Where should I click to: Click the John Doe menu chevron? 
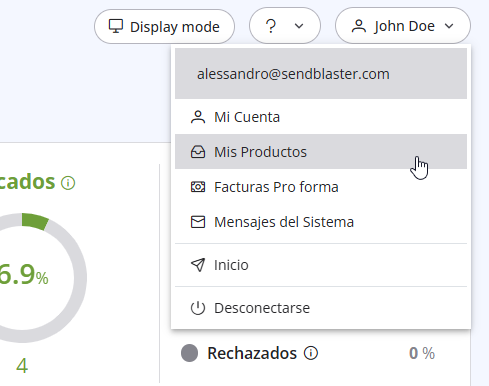coord(449,26)
